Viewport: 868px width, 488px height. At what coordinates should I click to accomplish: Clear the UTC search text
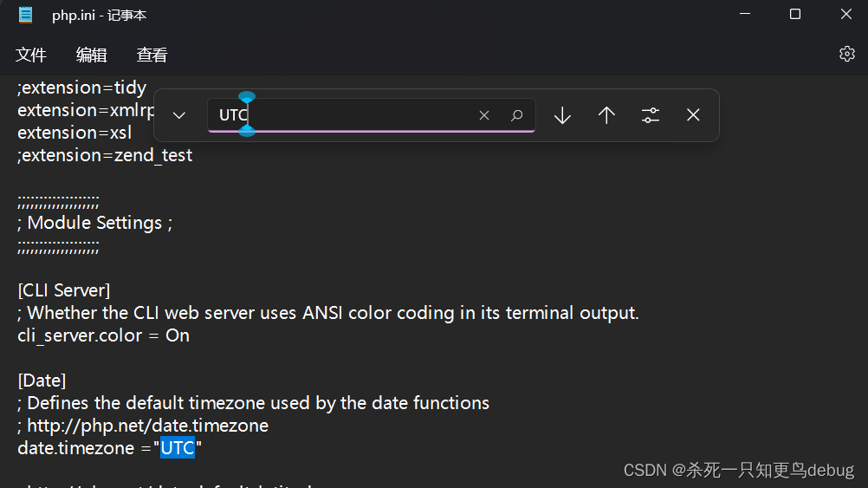coord(484,115)
